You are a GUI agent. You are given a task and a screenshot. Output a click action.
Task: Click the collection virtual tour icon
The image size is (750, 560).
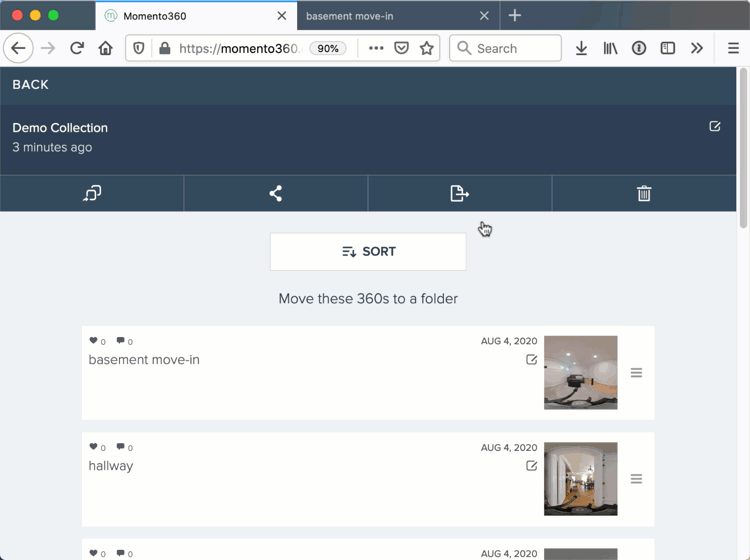92,193
